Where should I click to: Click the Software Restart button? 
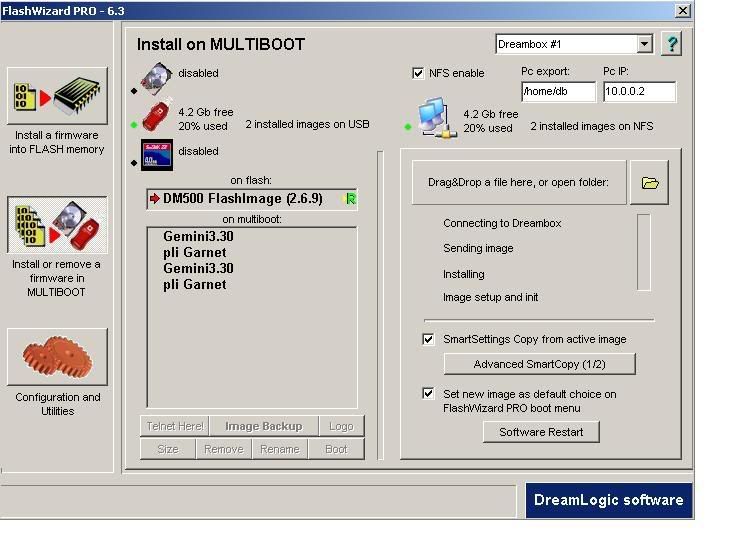point(541,432)
